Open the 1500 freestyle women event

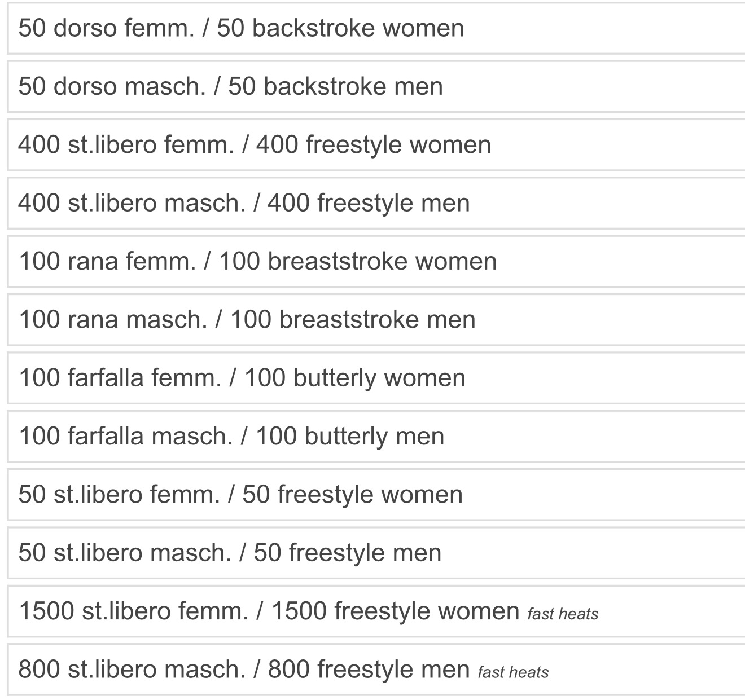269,611
